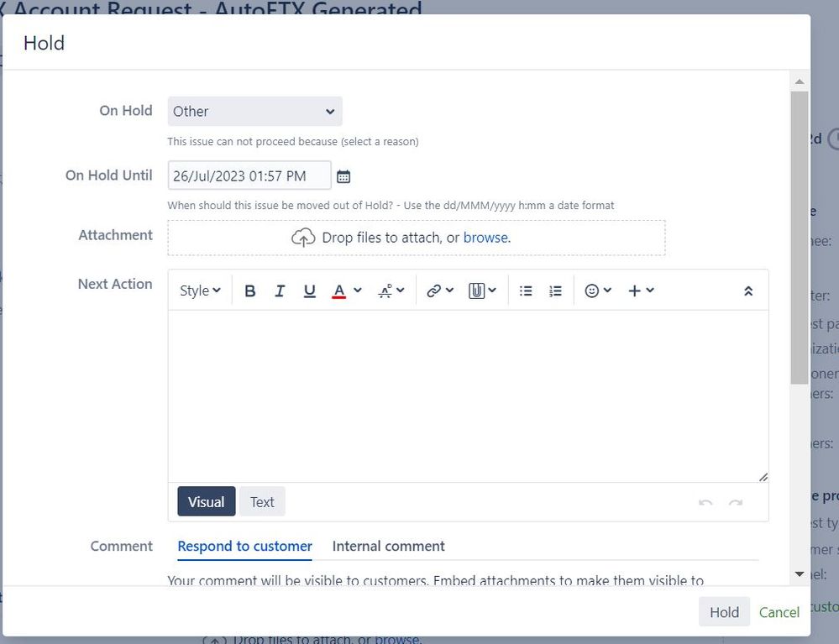This screenshot has height=644, width=839.
Task: Apply the red text color
Action: click(338, 291)
